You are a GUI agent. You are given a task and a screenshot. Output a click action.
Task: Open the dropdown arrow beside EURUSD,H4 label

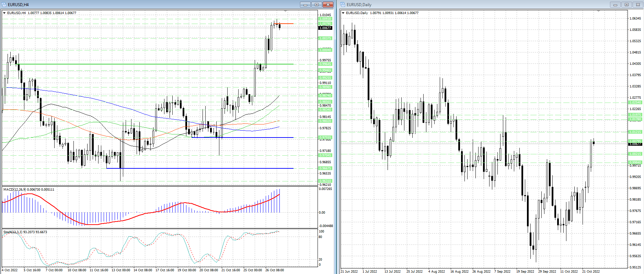click(4, 13)
